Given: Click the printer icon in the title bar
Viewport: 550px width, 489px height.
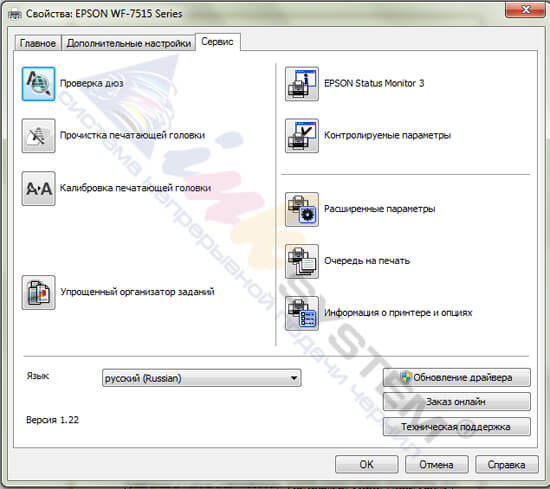Looking at the screenshot, I should pyautogui.click(x=15, y=14).
